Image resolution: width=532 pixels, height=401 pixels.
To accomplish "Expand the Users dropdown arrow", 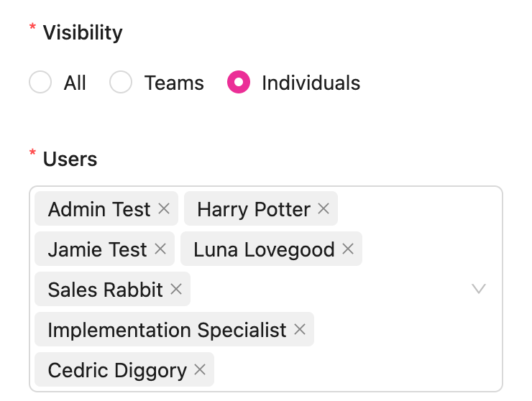I will (478, 289).
